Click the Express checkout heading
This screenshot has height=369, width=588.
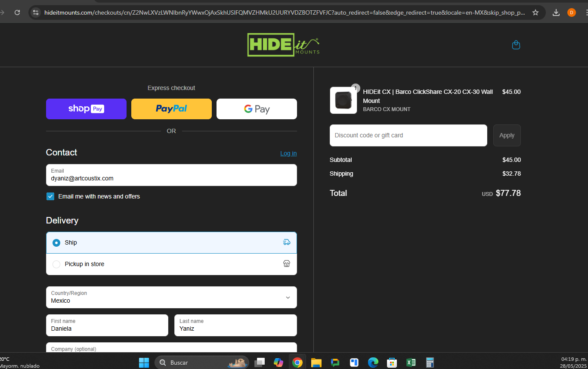coord(171,88)
